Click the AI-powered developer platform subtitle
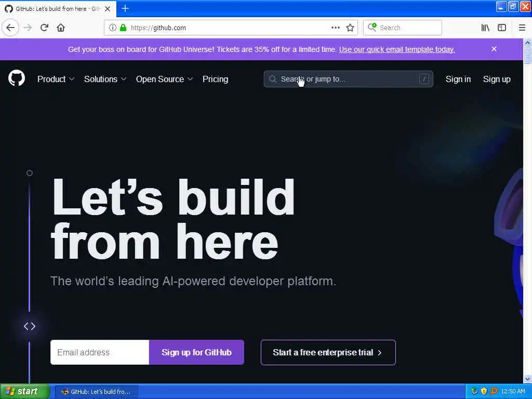Viewport: 532px width, 399px height. [193, 281]
